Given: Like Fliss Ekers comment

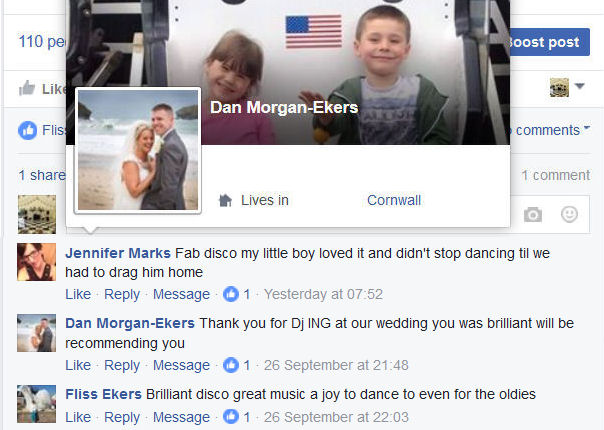Looking at the screenshot, I should click(78, 417).
